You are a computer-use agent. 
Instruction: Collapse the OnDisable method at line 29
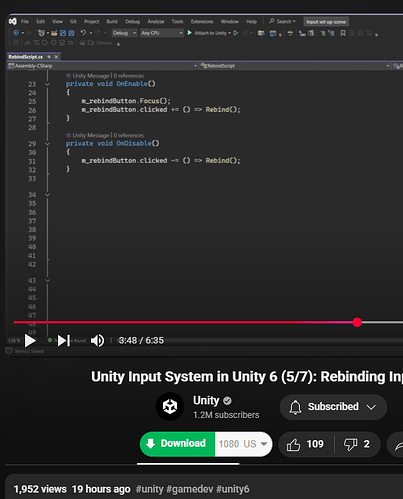coord(47,144)
